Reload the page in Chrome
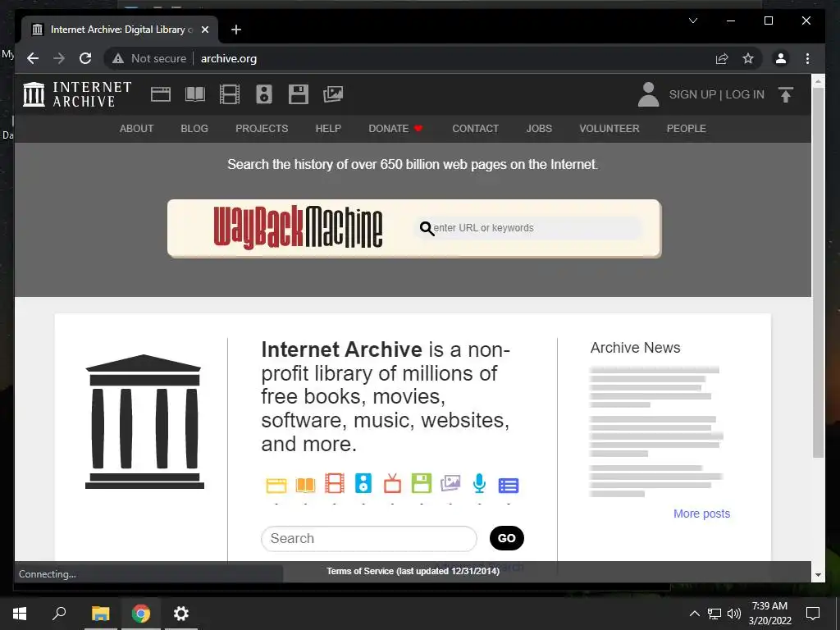 (85, 58)
